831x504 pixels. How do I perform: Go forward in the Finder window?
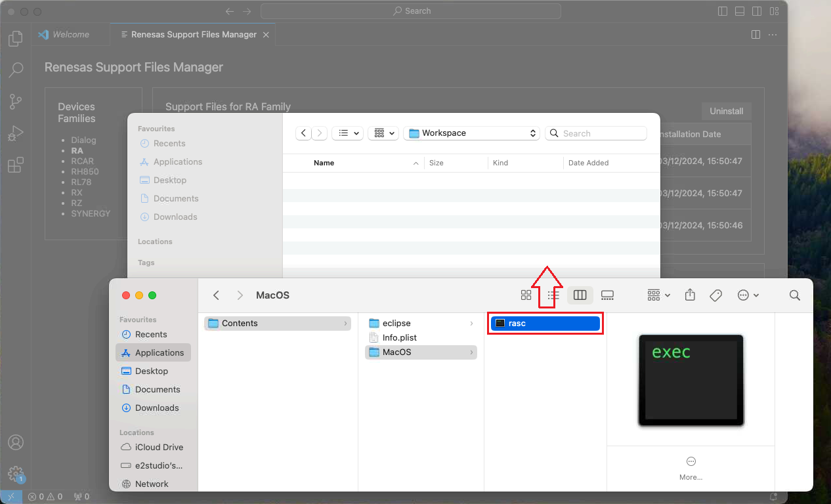click(240, 295)
